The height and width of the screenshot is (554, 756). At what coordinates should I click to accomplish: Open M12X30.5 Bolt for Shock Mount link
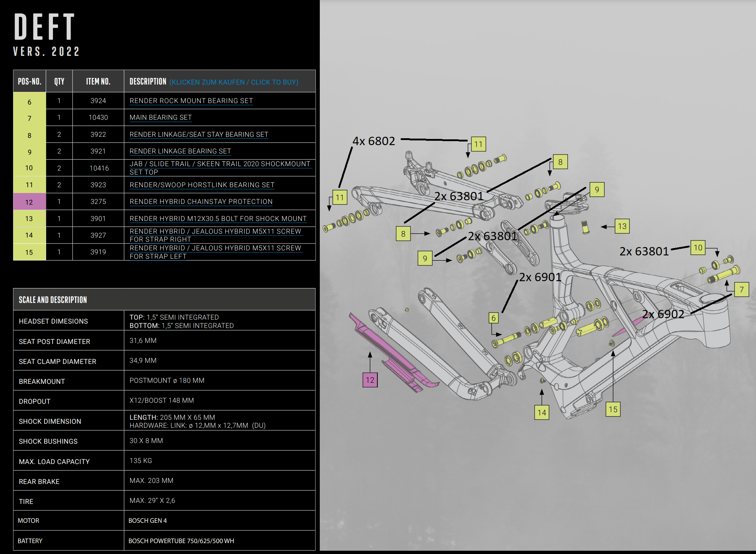point(218,219)
